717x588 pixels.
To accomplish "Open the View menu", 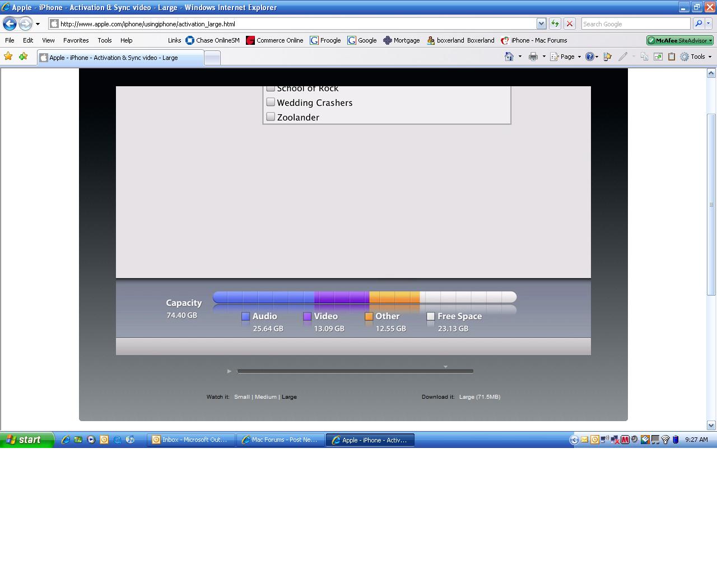I will click(x=48, y=40).
